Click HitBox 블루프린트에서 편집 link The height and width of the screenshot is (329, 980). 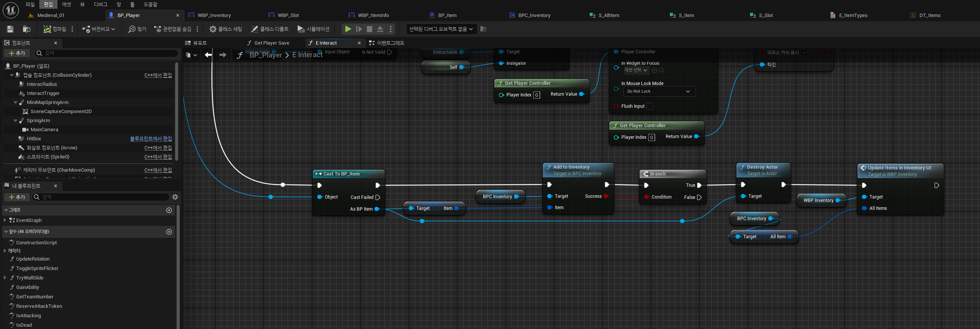click(151, 139)
